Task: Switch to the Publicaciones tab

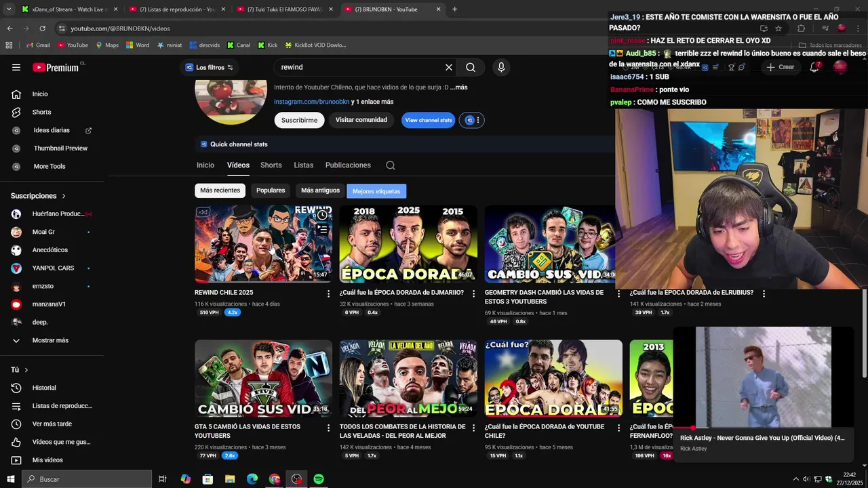Action: point(348,165)
